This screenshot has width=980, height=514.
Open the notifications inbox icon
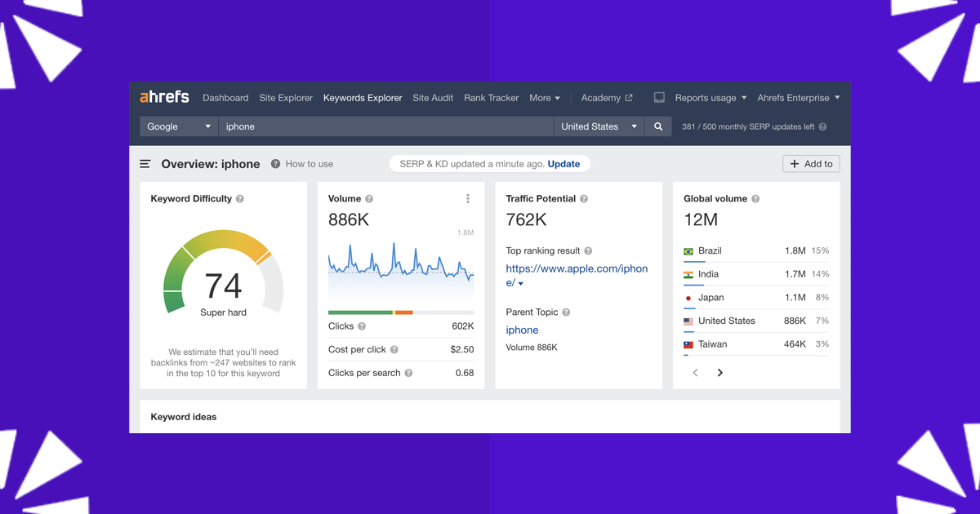pyautogui.click(x=659, y=98)
